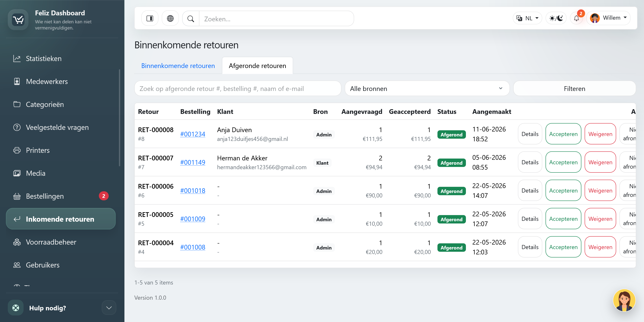The image size is (644, 322).
Task: Click the Filteren button
Action: coord(574,88)
